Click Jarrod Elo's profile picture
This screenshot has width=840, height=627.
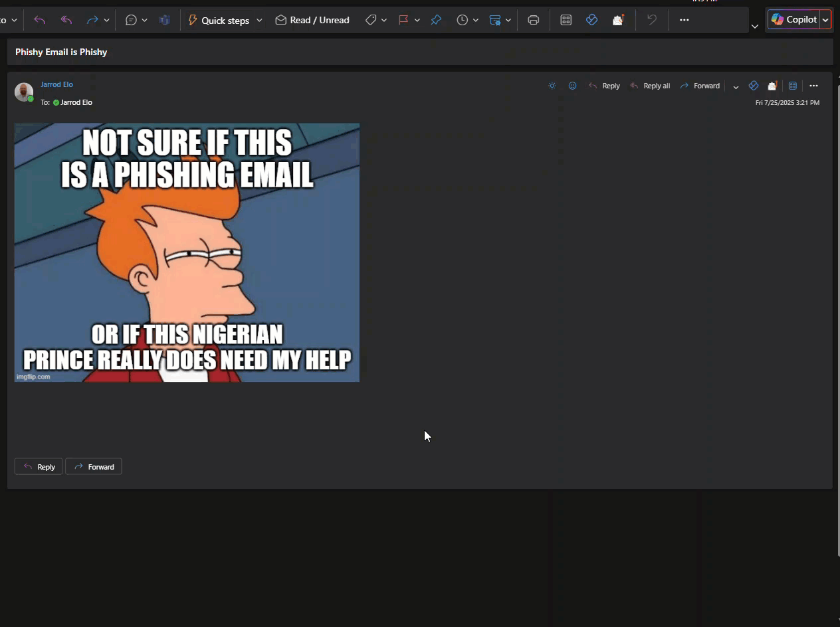coord(24,92)
